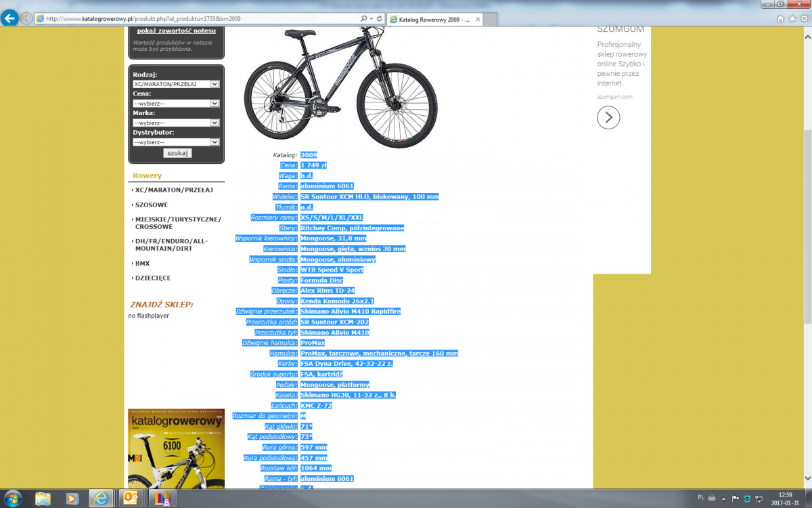Open the 'pokaż zawartość notesu' link
The height and width of the screenshot is (508, 812).
click(x=176, y=30)
